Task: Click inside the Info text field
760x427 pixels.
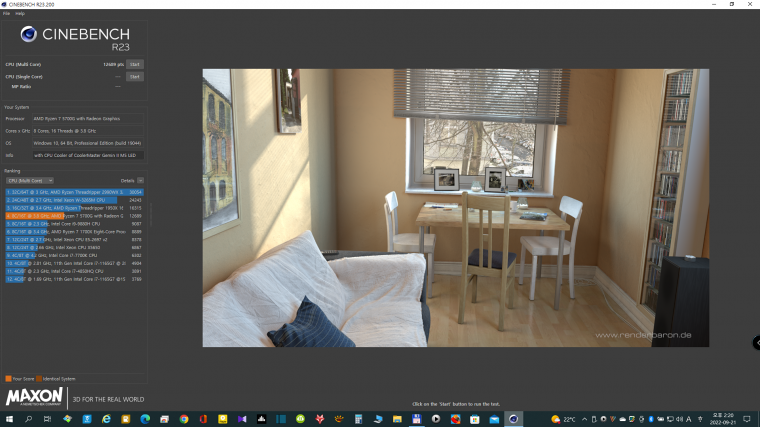Action: tap(88, 156)
